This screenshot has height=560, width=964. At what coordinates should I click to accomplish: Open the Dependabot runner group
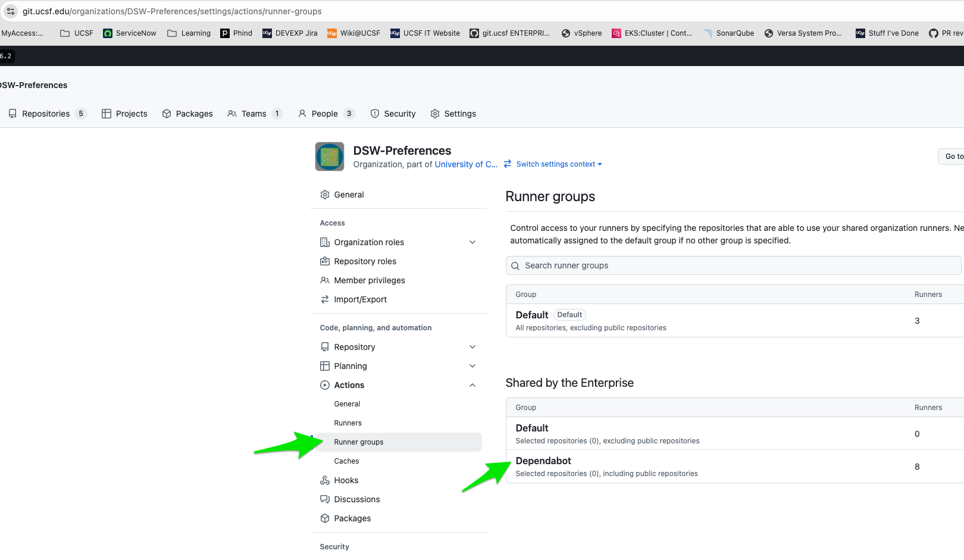[x=543, y=461]
